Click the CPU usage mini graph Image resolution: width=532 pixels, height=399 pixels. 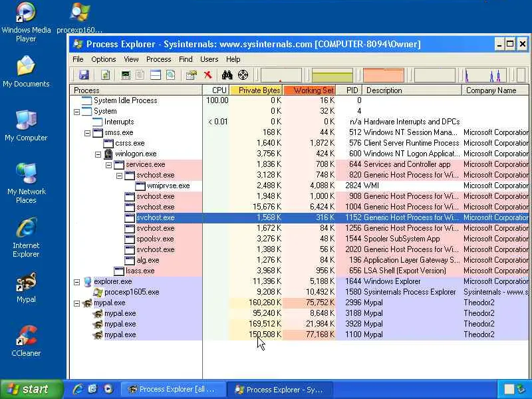pos(281,75)
